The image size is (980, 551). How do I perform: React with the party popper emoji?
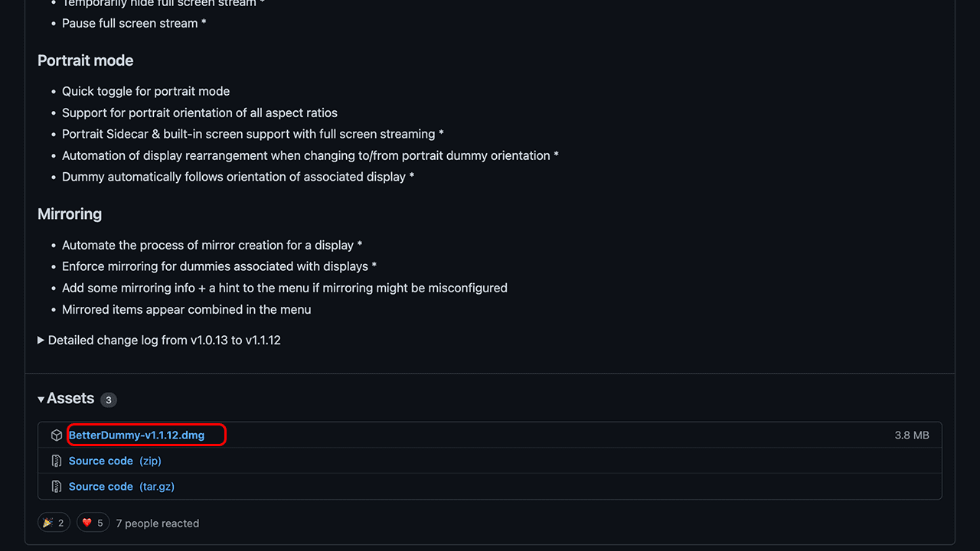coord(54,523)
